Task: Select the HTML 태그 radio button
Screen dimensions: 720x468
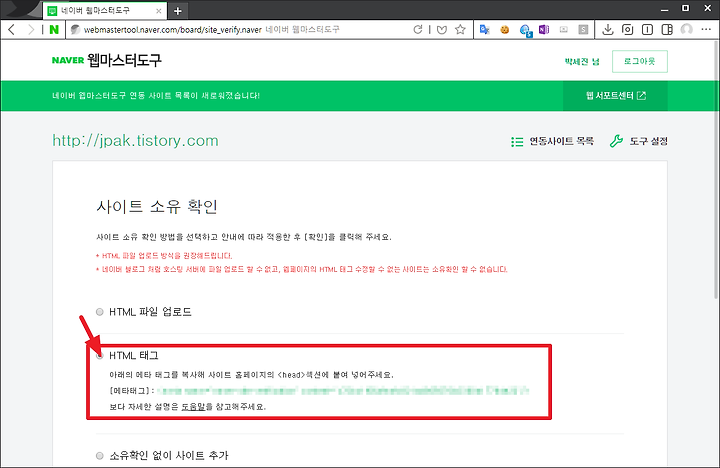Action: click(100, 355)
